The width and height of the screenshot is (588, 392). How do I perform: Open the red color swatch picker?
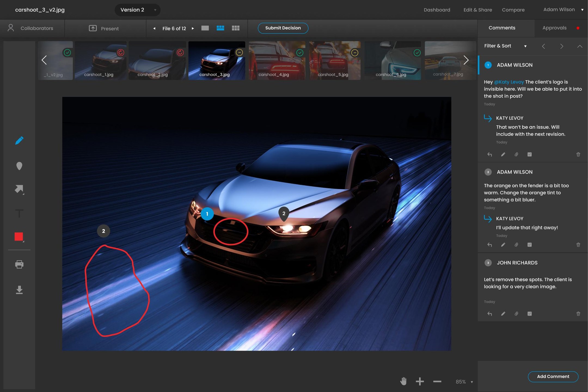point(19,237)
